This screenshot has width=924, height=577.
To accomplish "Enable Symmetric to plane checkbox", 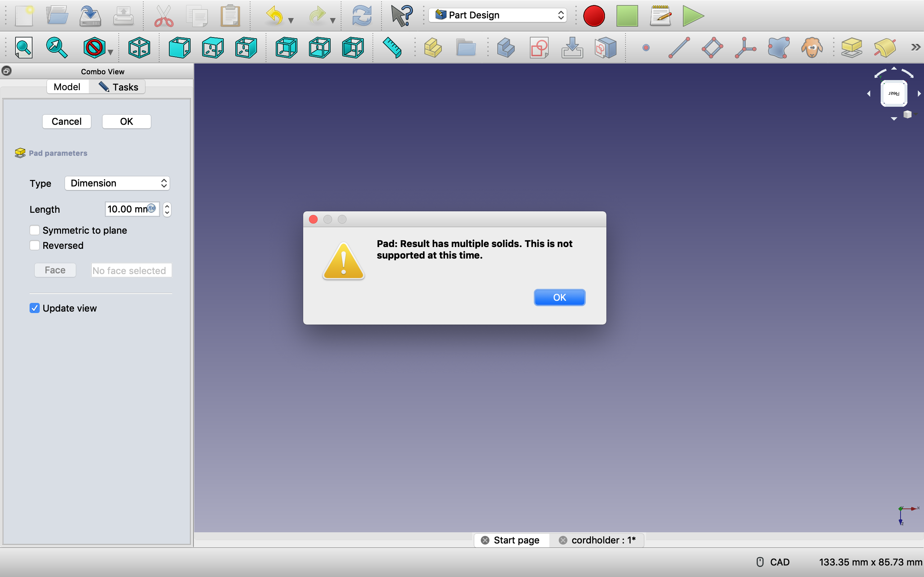I will tap(35, 230).
